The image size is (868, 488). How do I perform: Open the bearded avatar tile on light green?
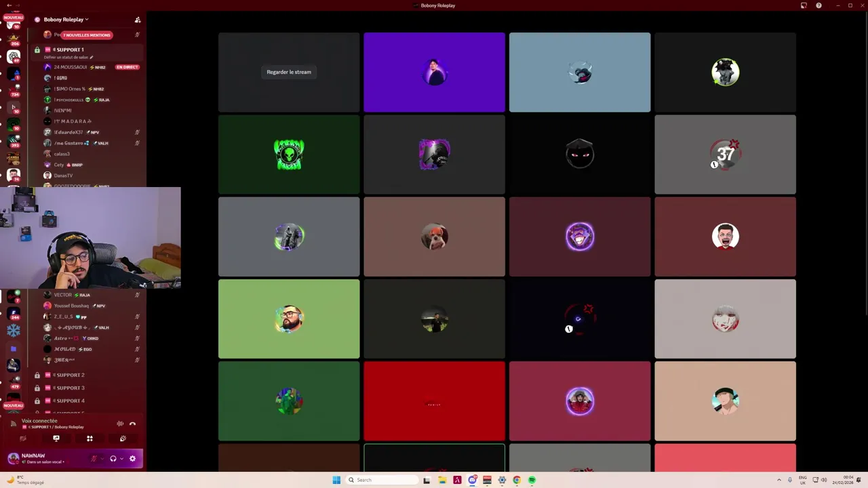pyautogui.click(x=289, y=319)
